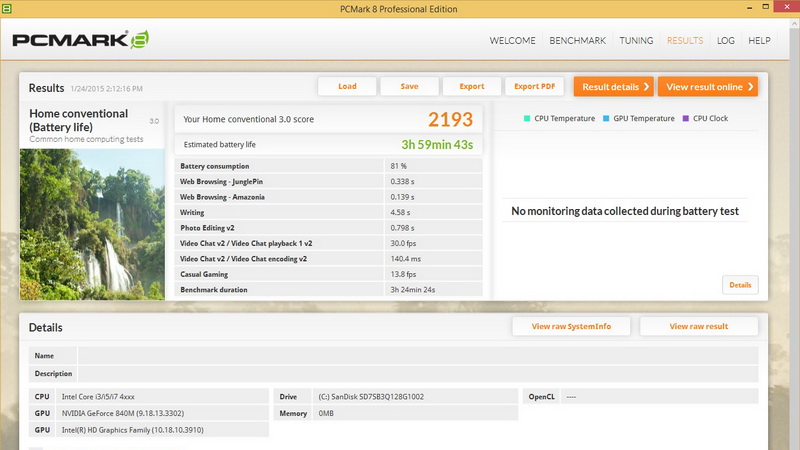
Task: Click the PCMark 8 logo
Action: [81, 40]
